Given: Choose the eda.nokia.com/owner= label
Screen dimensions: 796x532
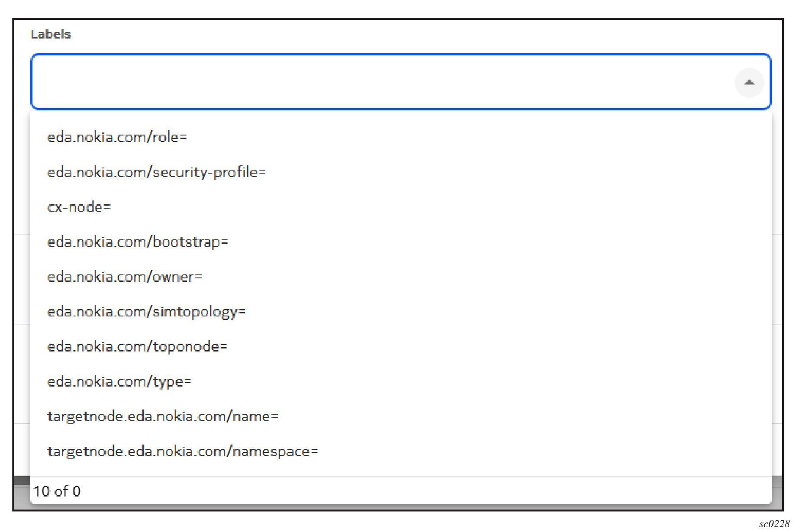Looking at the screenshot, I should pyautogui.click(x=125, y=277).
